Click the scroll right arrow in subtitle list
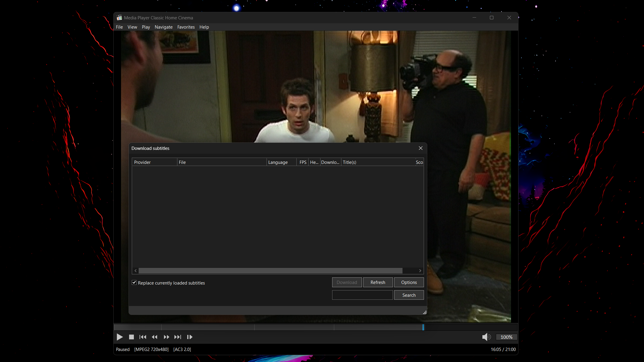Screen dimensions: 644x362 click(x=420, y=271)
